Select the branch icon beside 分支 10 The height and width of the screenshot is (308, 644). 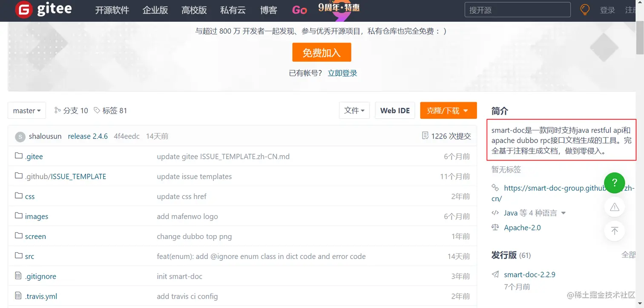(x=57, y=110)
